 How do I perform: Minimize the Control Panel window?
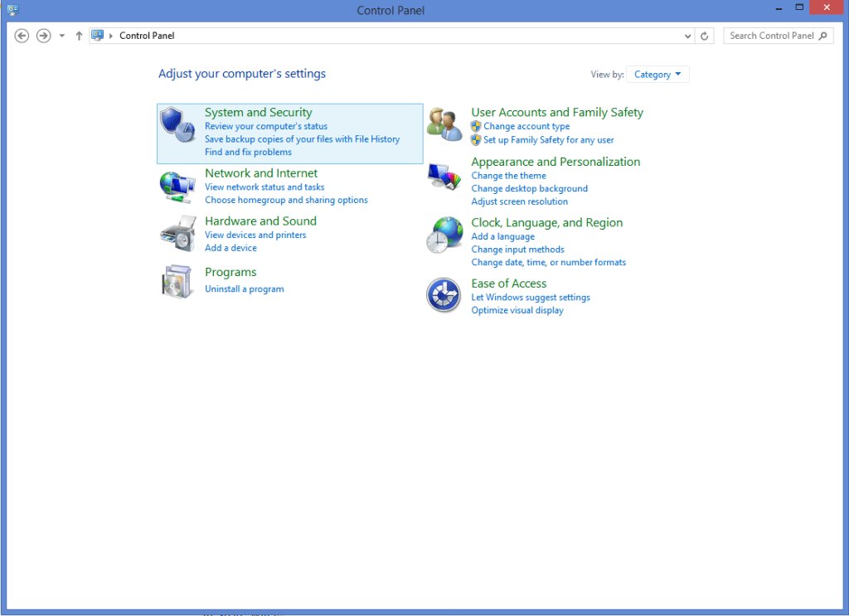click(x=779, y=8)
